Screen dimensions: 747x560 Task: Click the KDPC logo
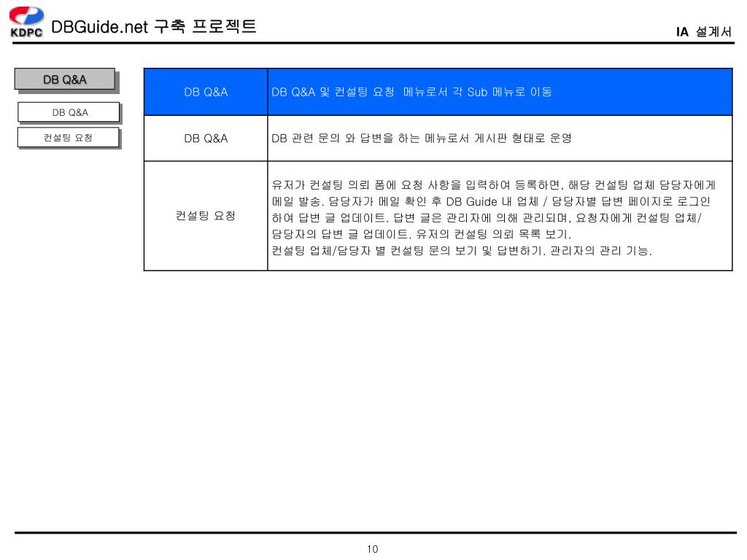click(x=26, y=22)
